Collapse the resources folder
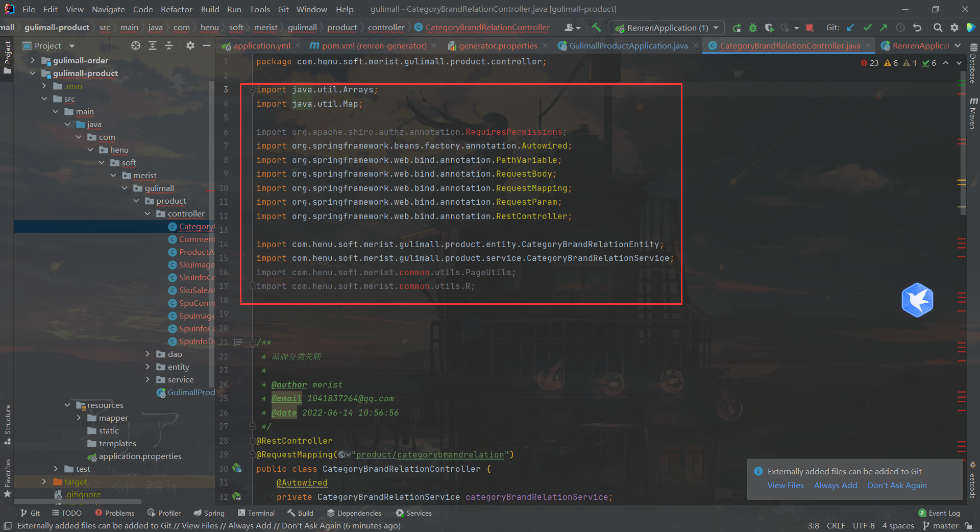Viewport: 980px width, 532px height. (67, 405)
